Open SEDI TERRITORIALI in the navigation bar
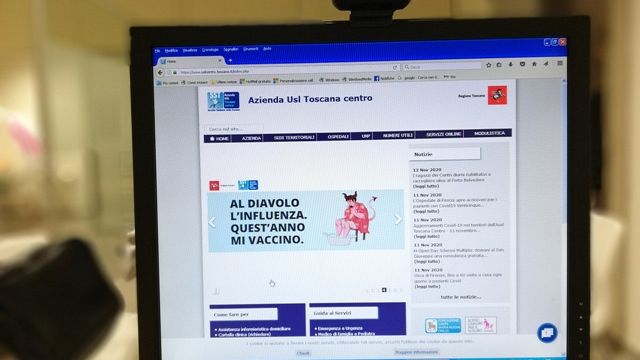Viewport: 640px width, 360px height. tap(294, 138)
